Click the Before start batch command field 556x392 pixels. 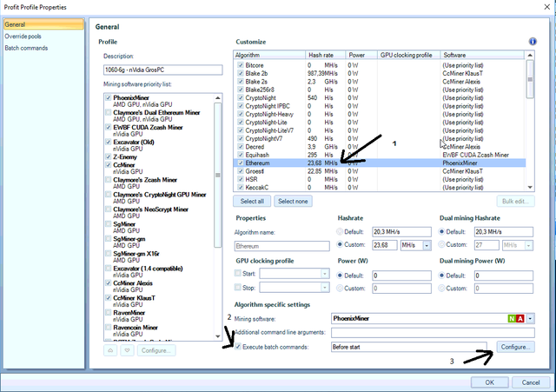[x=409, y=347]
